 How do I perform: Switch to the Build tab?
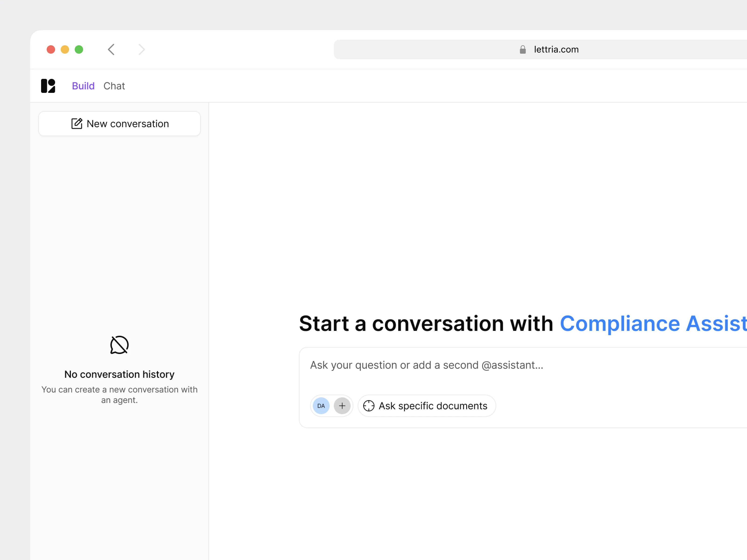(83, 86)
